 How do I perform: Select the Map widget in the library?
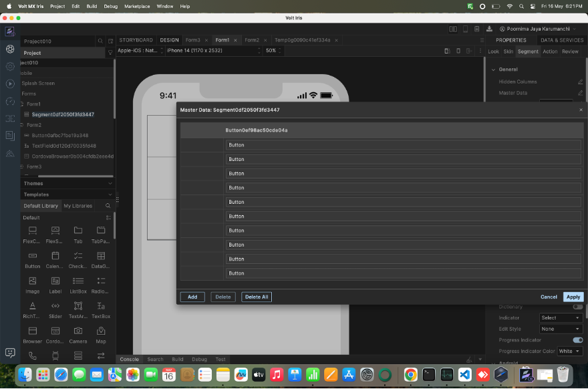101,336
